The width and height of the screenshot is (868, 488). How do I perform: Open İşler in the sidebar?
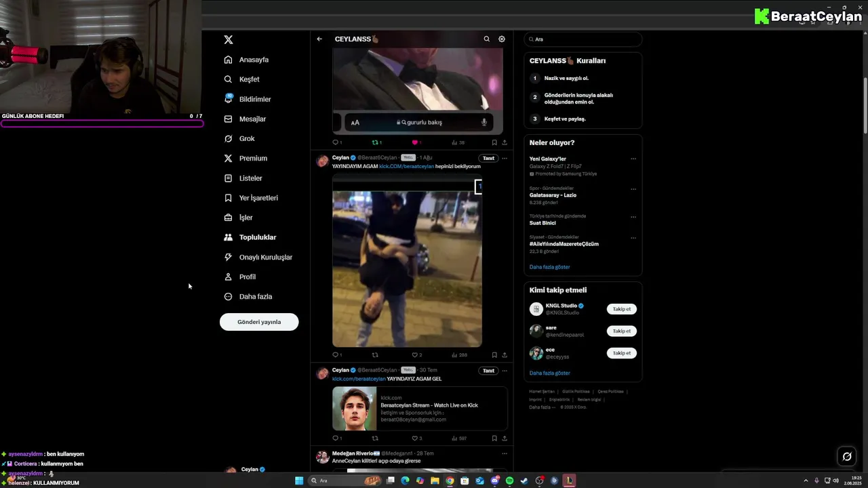[238, 218]
